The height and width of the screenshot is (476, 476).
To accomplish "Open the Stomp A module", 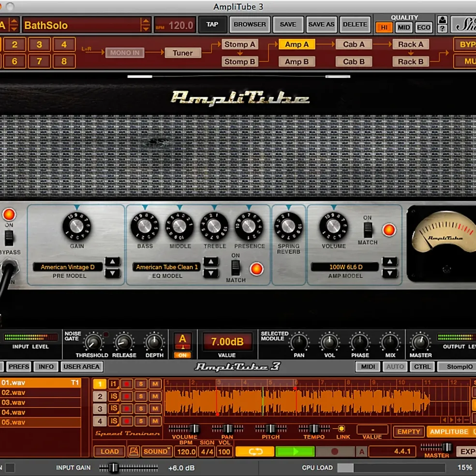I will [x=239, y=44].
